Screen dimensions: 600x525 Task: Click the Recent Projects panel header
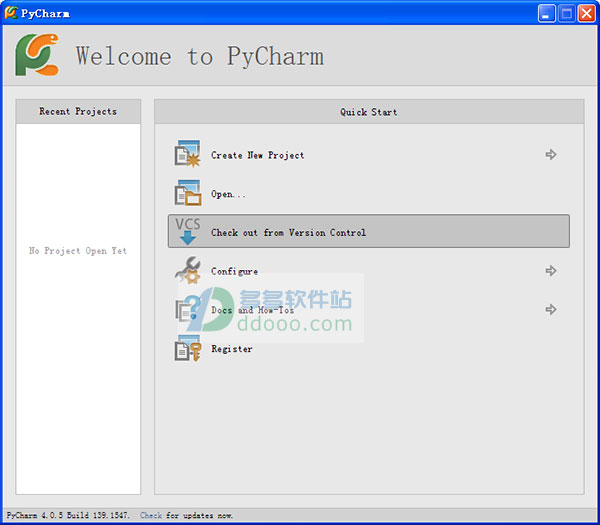click(78, 111)
